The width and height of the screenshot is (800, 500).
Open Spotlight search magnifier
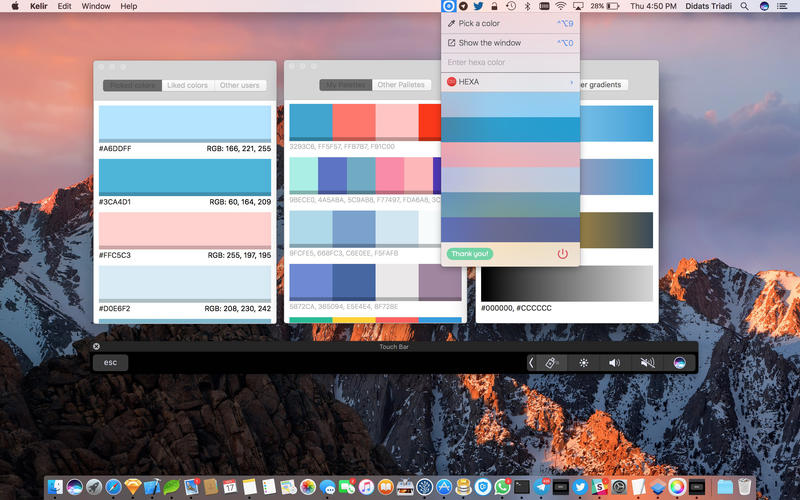tap(745, 6)
